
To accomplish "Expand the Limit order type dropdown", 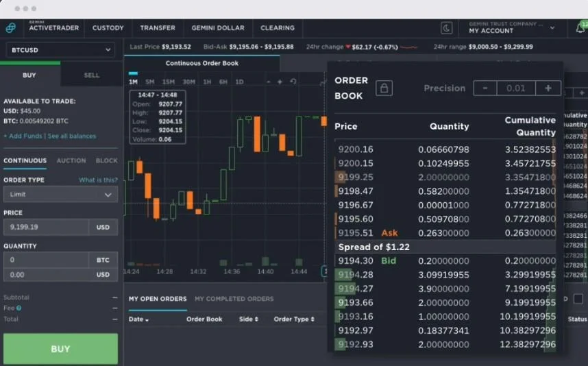I will [60, 195].
